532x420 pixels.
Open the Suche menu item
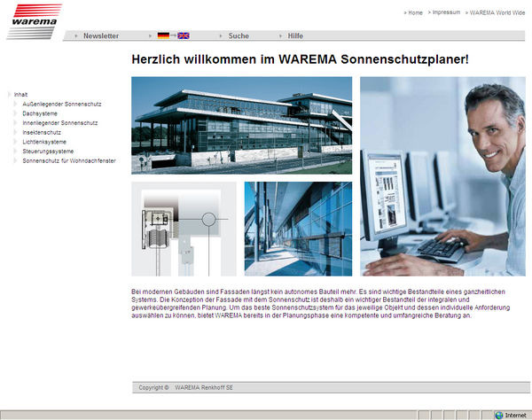(239, 35)
